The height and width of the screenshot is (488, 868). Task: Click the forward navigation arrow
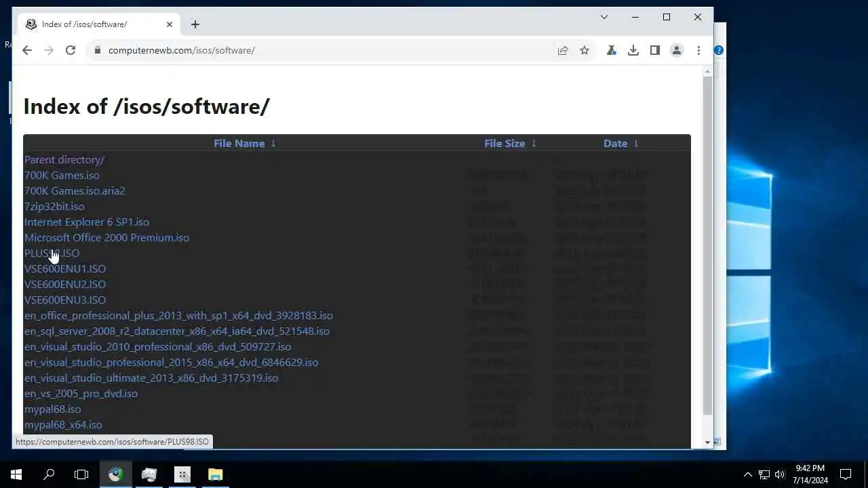tap(49, 50)
